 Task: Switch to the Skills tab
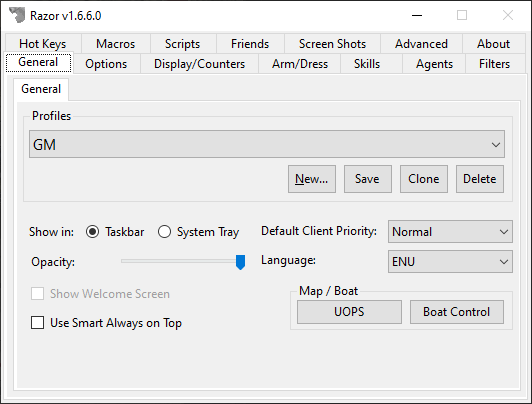pyautogui.click(x=367, y=64)
